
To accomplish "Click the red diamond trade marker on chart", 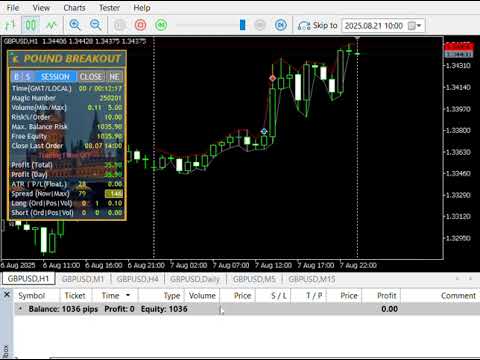I will [x=273, y=78].
